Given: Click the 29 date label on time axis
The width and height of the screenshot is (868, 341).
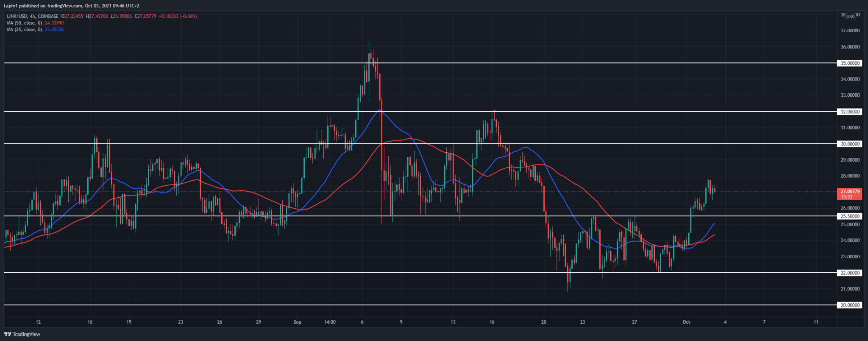Looking at the screenshot, I should (259, 322).
